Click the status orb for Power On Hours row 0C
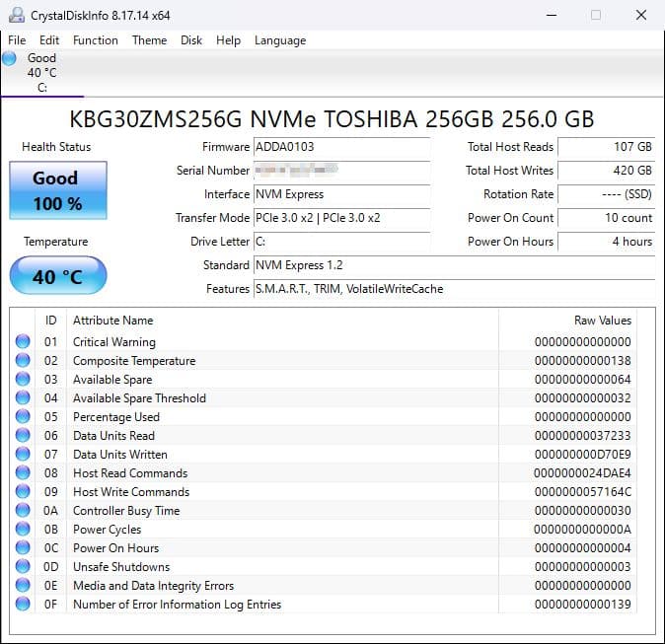665x644 pixels. [23, 547]
